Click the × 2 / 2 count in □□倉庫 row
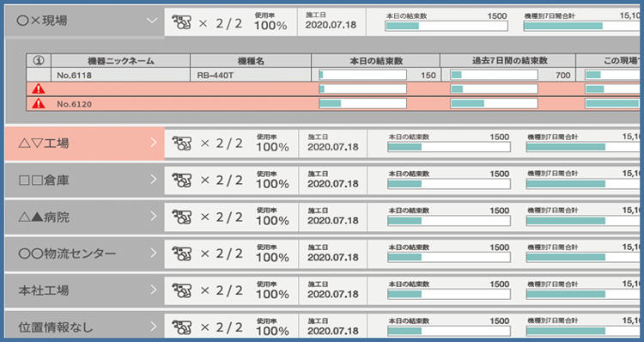The width and height of the screenshot is (644, 342). tap(222, 180)
